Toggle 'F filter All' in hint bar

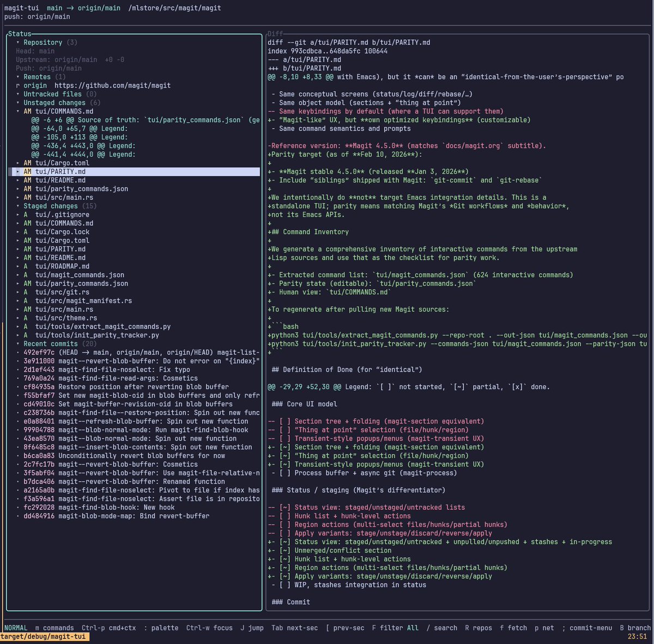(396, 628)
